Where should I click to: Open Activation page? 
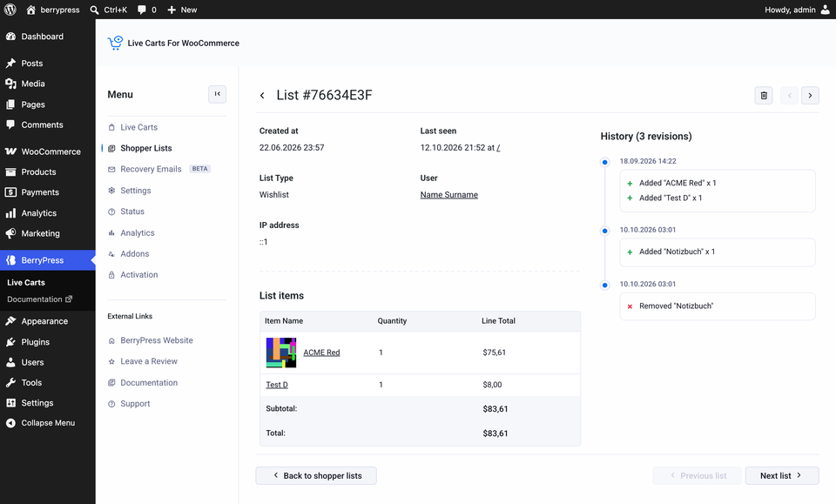point(138,275)
